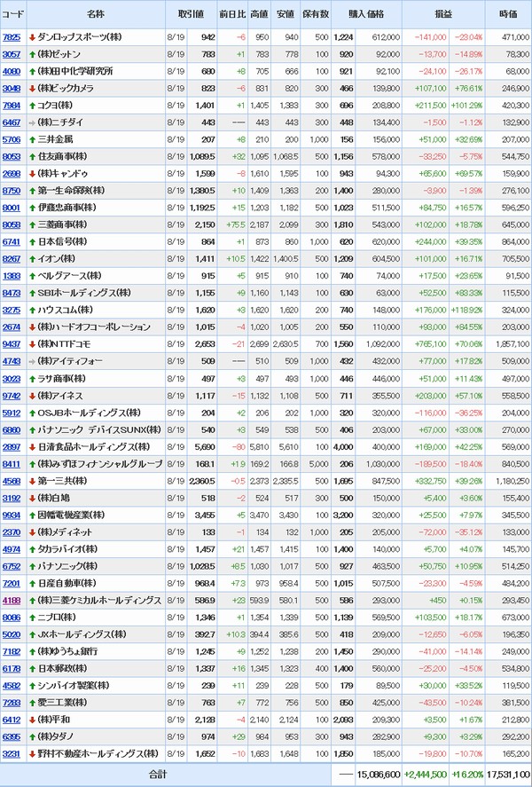Click the 高値 column header
The height and width of the screenshot is (787, 532).
pos(259,14)
